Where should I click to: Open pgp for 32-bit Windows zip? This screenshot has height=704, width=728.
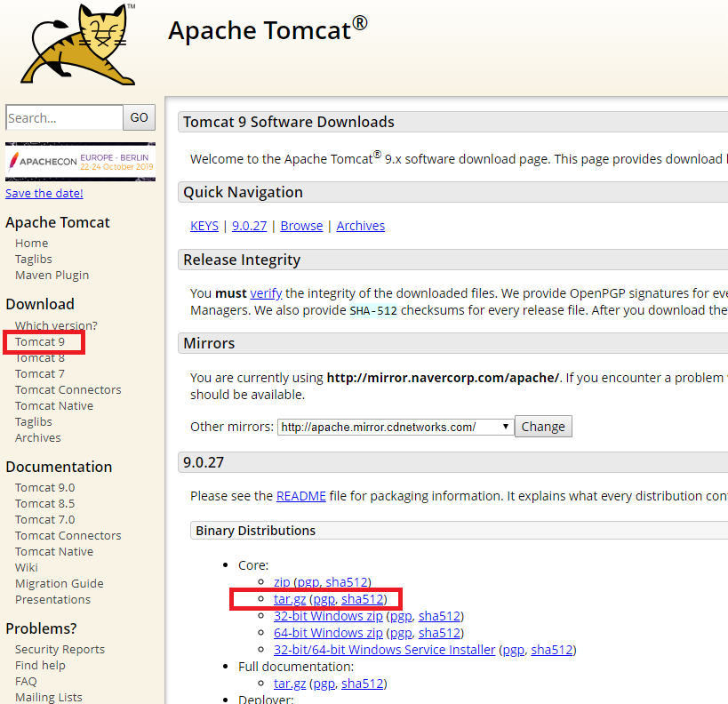[x=401, y=616]
